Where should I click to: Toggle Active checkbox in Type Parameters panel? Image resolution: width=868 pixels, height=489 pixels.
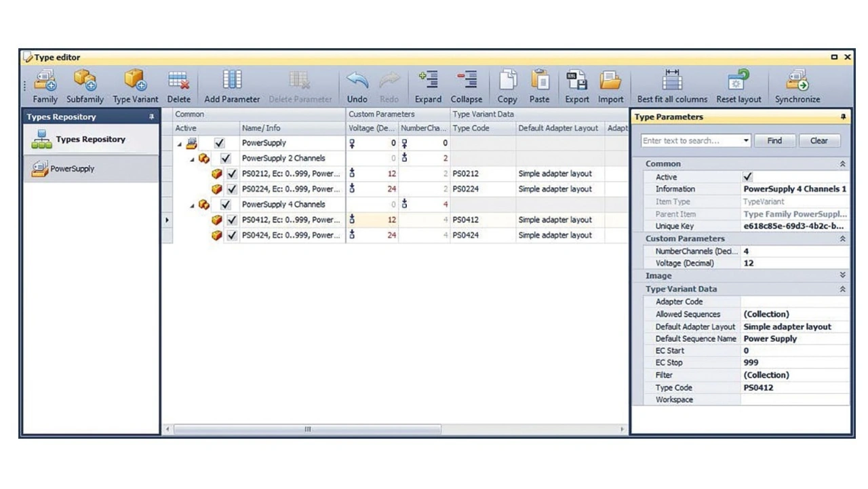pyautogui.click(x=748, y=177)
